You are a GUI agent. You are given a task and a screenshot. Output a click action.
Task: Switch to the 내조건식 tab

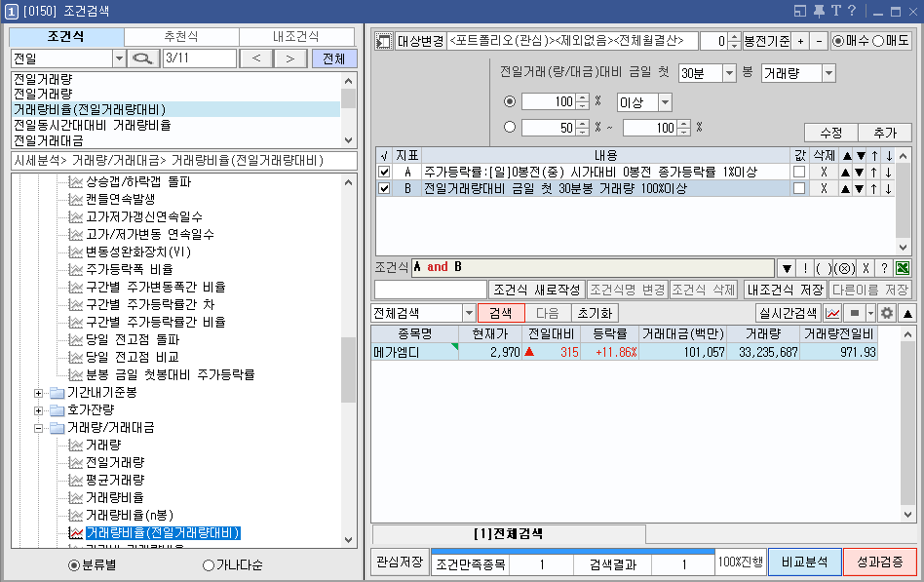tap(296, 37)
